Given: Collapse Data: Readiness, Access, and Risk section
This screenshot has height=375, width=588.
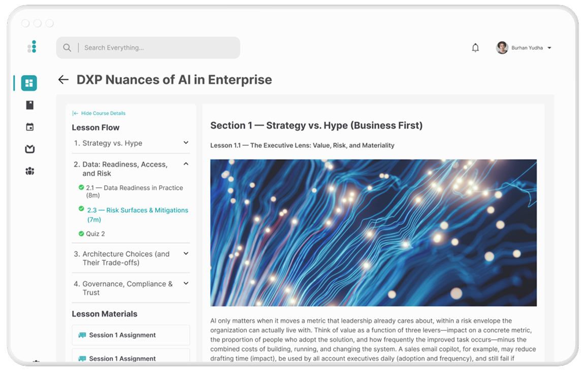Looking at the screenshot, I should 186,164.
